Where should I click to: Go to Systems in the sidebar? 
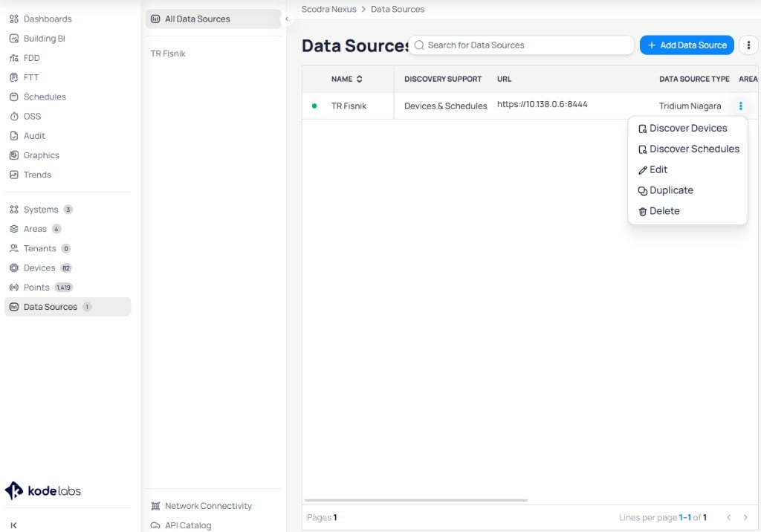tap(41, 210)
